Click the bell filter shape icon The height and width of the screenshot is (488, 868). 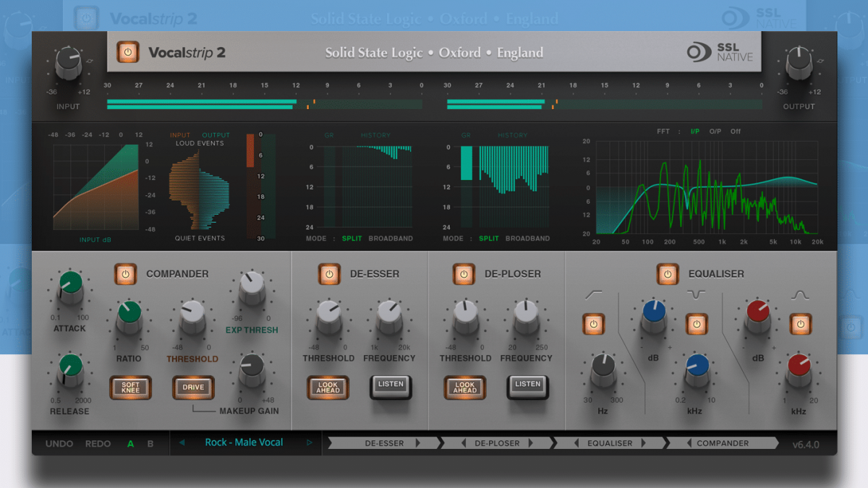tap(800, 295)
